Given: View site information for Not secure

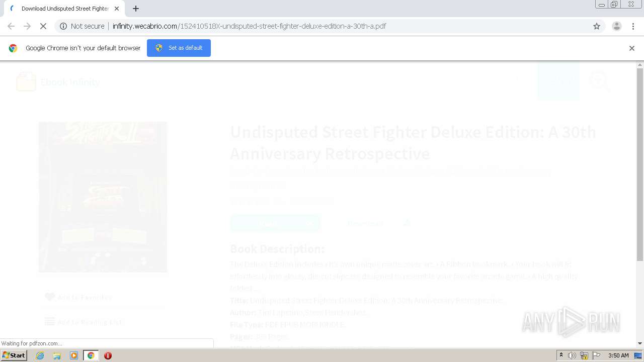Looking at the screenshot, I should (83, 26).
